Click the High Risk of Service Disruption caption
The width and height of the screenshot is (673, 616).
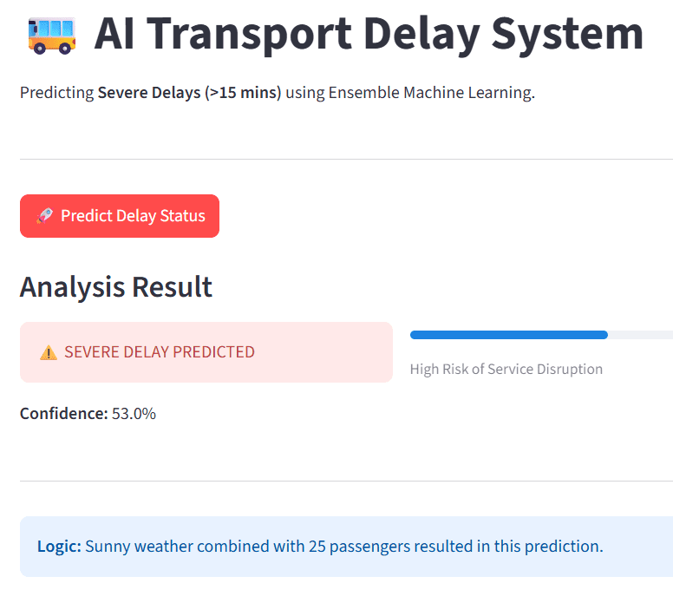pyautogui.click(x=506, y=370)
